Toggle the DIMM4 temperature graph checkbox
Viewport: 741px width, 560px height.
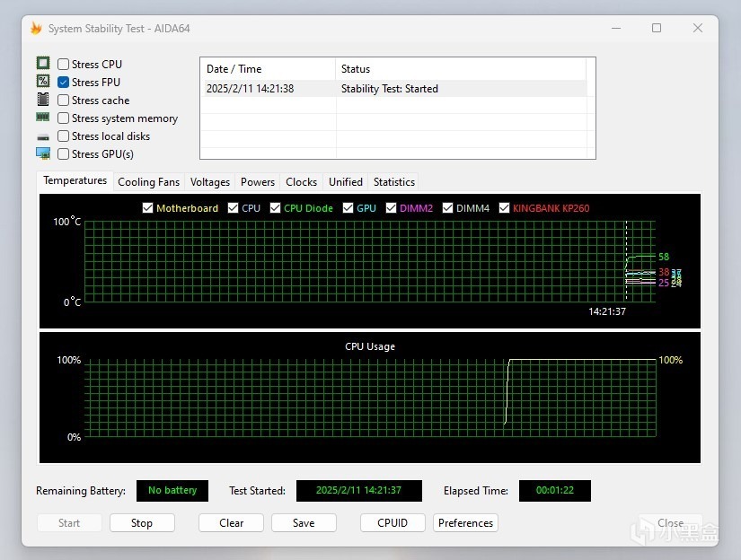pyautogui.click(x=447, y=208)
